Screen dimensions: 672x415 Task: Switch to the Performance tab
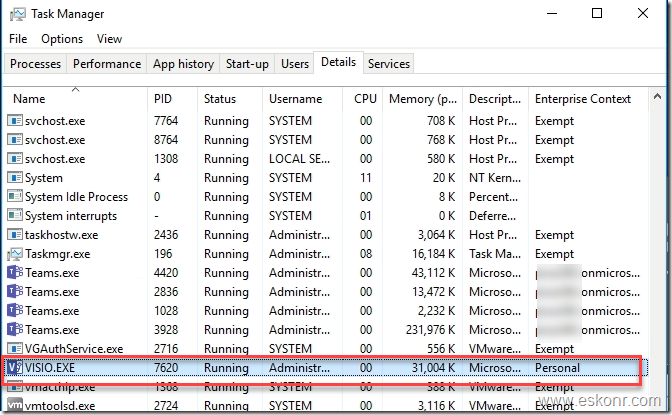point(107,64)
